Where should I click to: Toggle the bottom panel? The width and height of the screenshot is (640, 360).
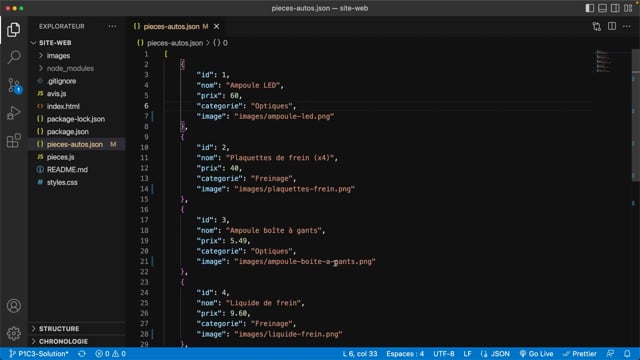click(x=602, y=8)
